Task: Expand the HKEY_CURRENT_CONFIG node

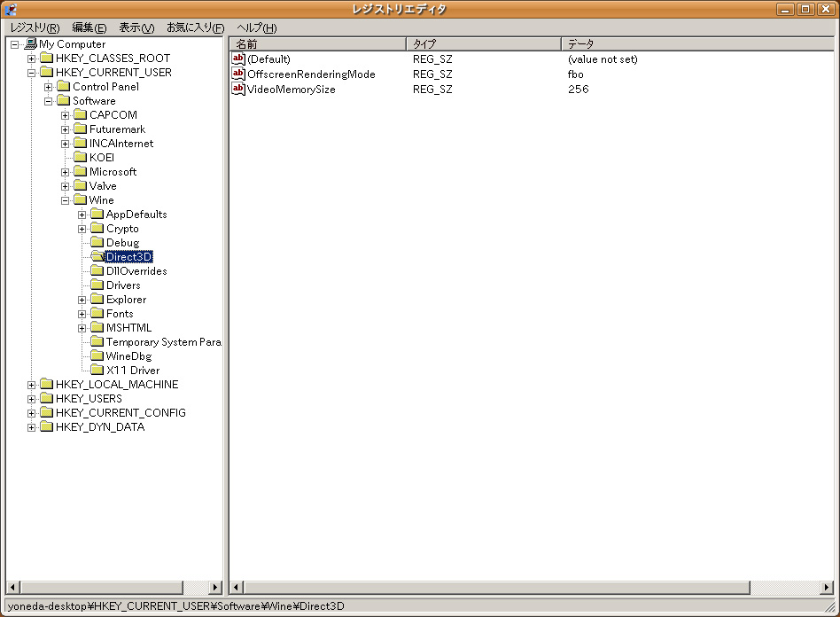Action: click(32, 413)
